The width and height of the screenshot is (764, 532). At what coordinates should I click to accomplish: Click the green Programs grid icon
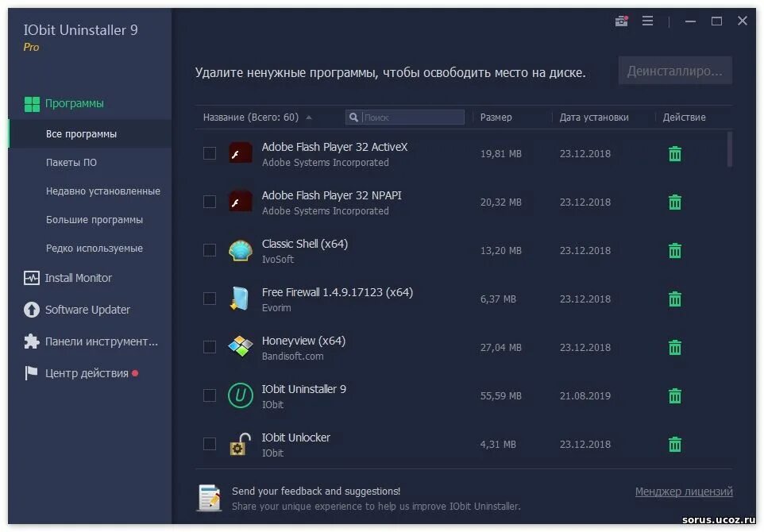(x=32, y=104)
